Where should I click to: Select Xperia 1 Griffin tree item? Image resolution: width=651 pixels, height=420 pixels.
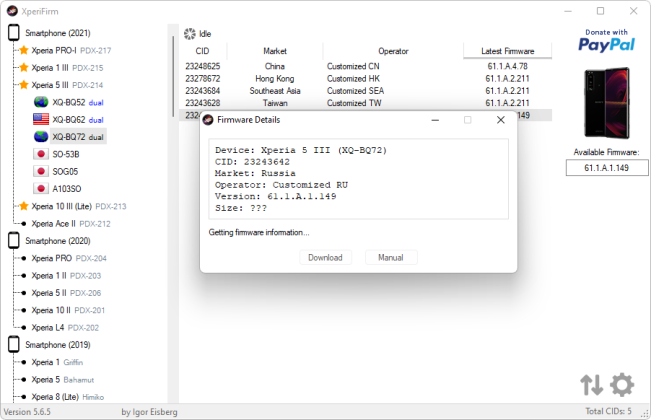[x=57, y=362]
